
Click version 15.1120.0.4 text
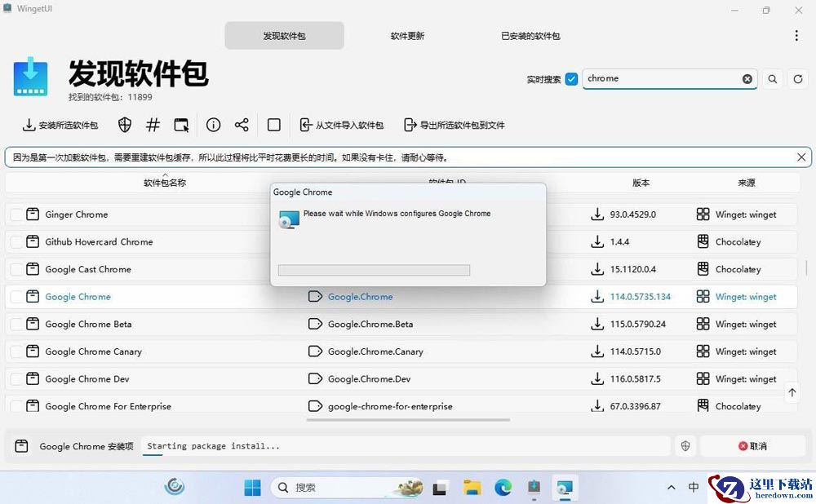click(633, 269)
